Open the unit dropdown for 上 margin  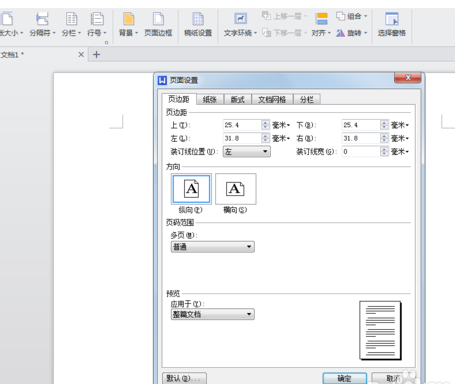(281, 125)
